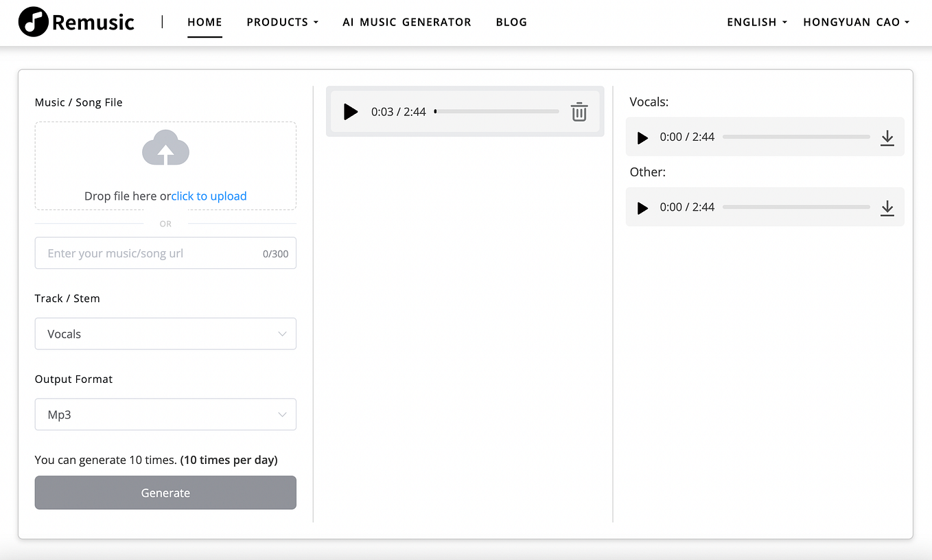Switch to the AI MUSIC GENERATOR page
This screenshot has height=560, width=932.
(x=406, y=21)
